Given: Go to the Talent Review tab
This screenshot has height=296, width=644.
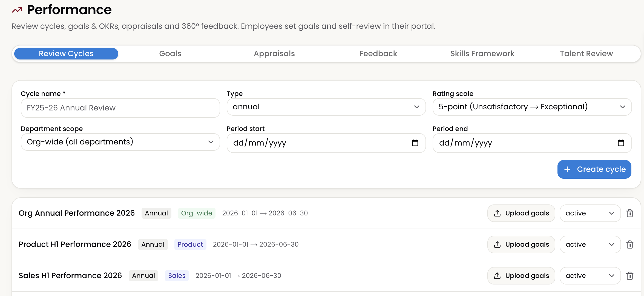Looking at the screenshot, I should pos(586,54).
